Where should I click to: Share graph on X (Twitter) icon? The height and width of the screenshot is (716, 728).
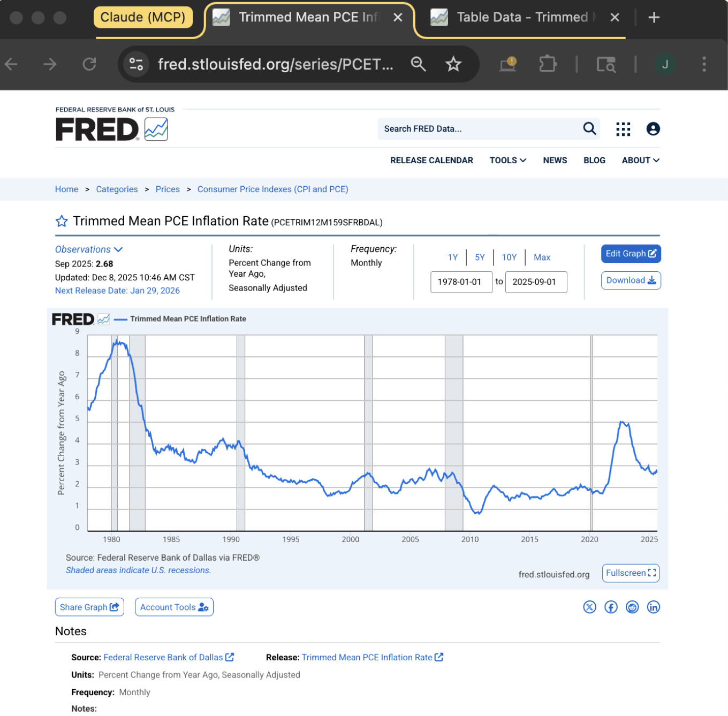589,607
